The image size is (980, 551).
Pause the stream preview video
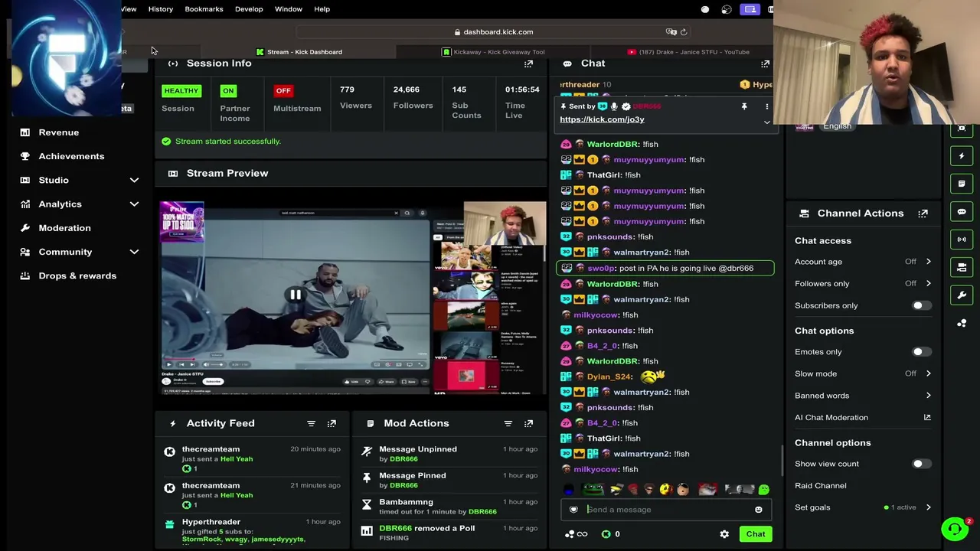point(295,295)
